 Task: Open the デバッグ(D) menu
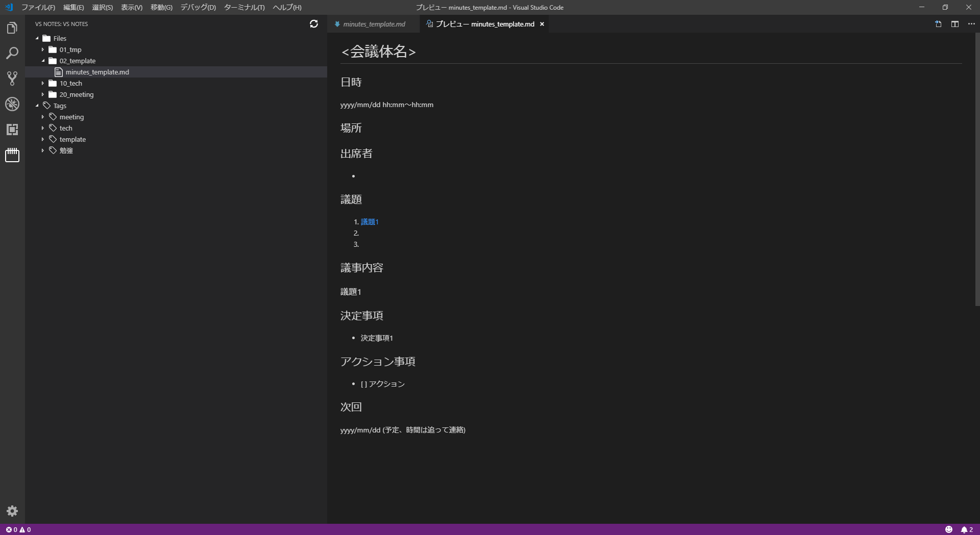[198, 7]
